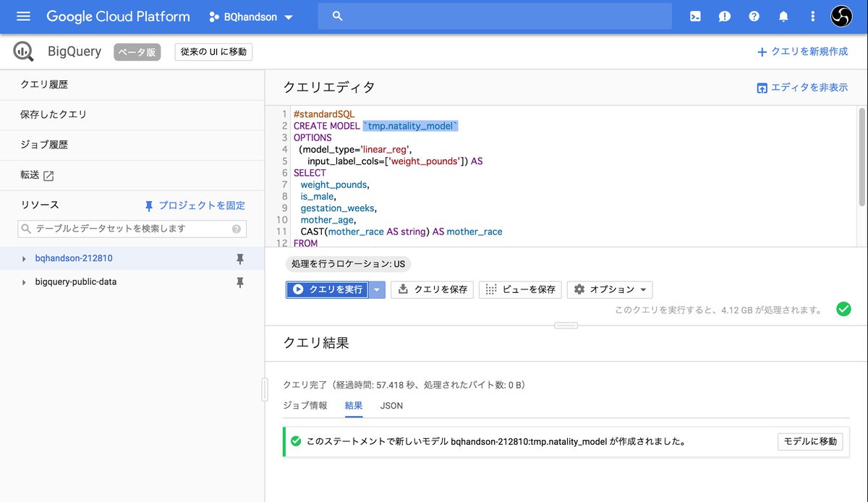
Task: Click line 4 model_type='linear_reg' text
Action: [x=355, y=150]
